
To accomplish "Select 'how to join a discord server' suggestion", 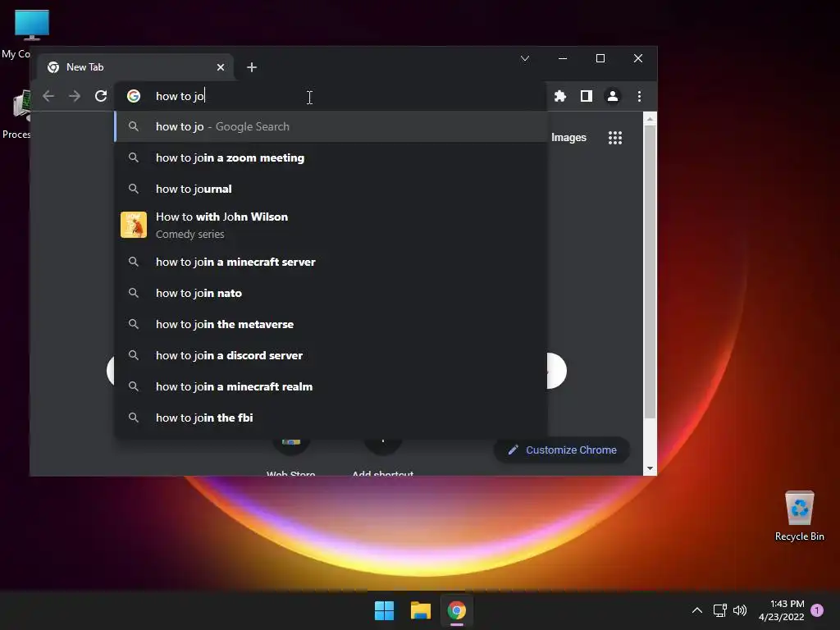I will coord(331,355).
